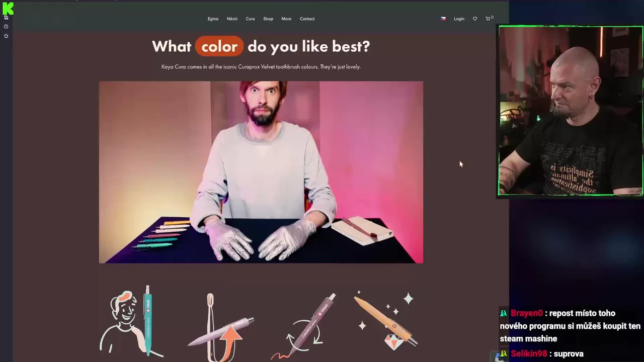The height and width of the screenshot is (362, 644).
Task: Click the green Kick logo icon
Action: (8, 8)
